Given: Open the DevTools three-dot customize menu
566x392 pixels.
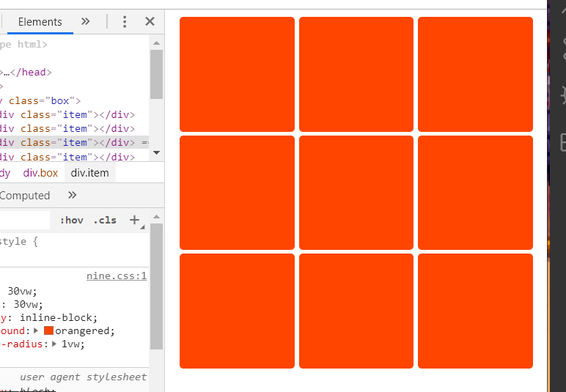Looking at the screenshot, I should tap(125, 22).
